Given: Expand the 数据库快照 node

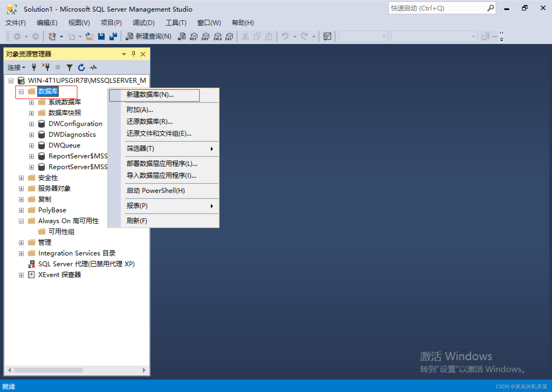Looking at the screenshot, I should coord(32,113).
